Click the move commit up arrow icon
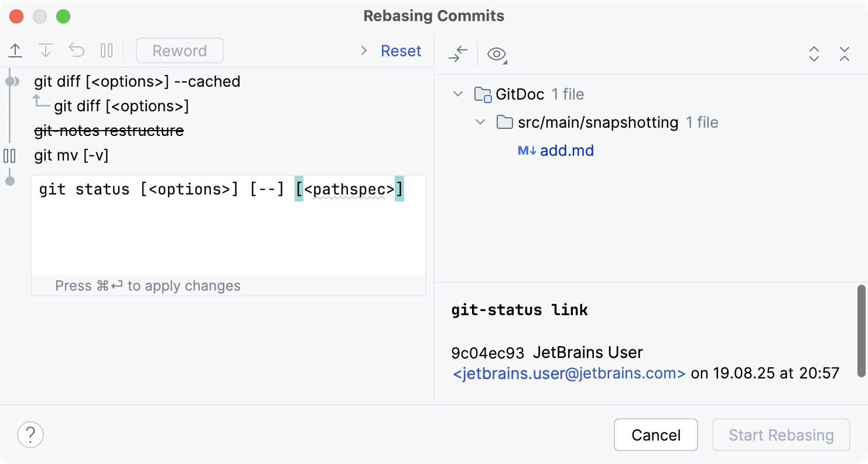The height and width of the screenshot is (464, 868). coord(15,50)
